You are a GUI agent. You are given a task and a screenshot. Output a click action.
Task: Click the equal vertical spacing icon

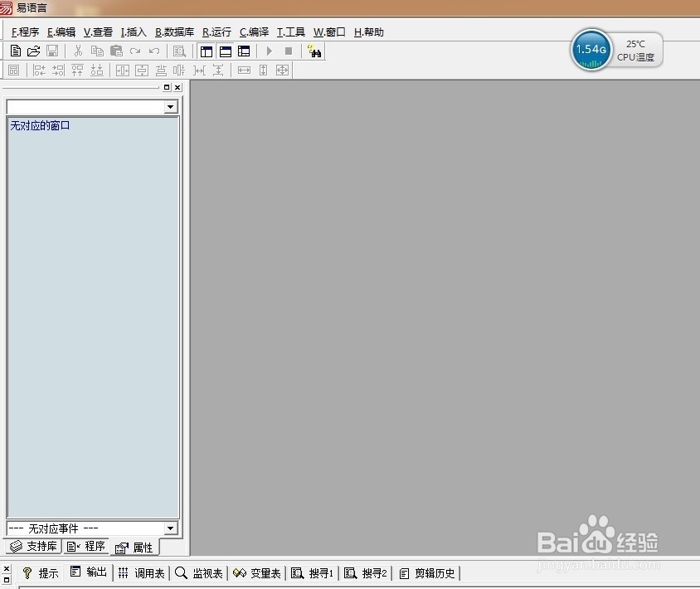pos(218,71)
